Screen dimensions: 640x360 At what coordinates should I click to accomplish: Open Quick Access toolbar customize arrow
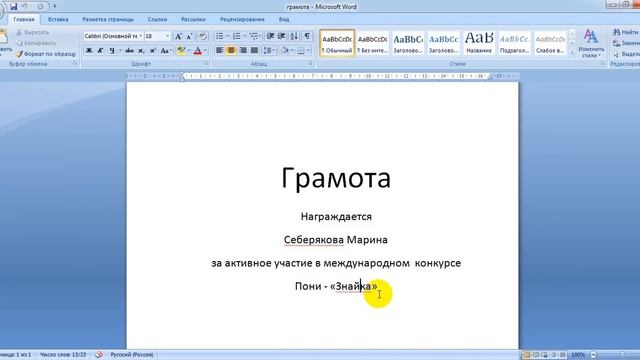tap(55, 7)
